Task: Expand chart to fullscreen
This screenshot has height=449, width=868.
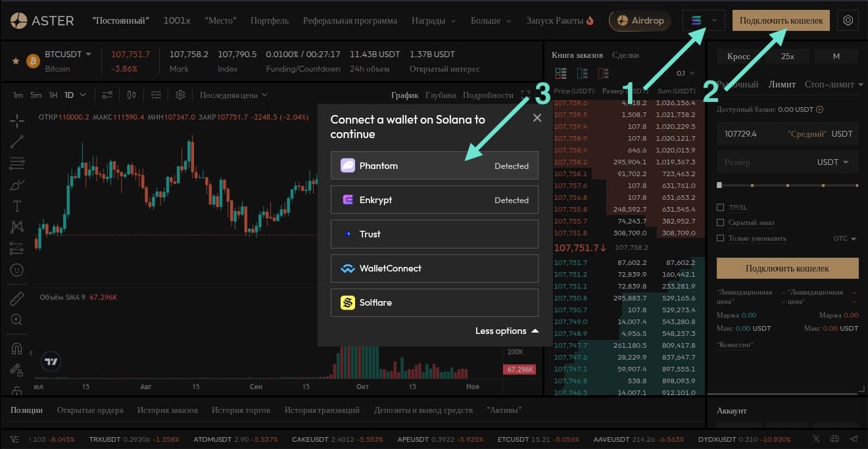Action: click(x=525, y=95)
